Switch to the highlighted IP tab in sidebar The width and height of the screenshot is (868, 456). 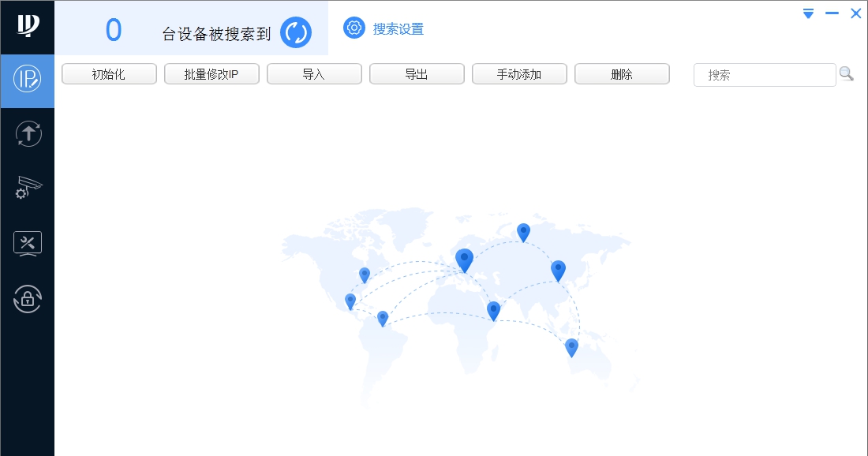(x=28, y=81)
